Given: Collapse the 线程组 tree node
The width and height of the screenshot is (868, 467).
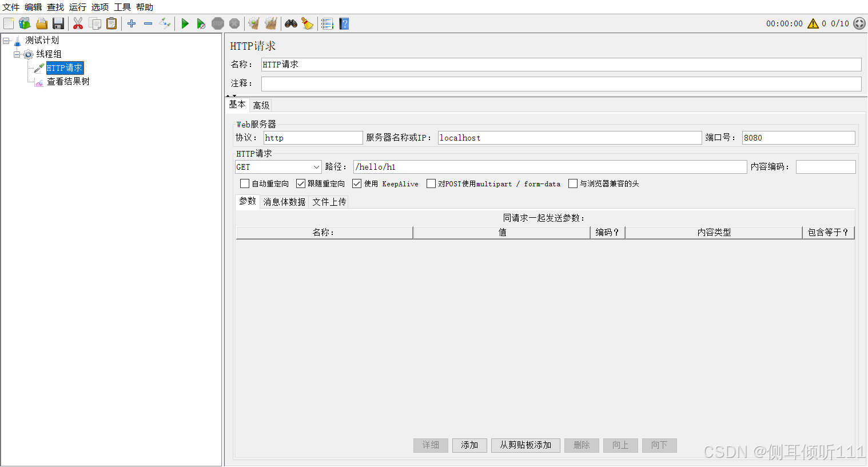Looking at the screenshot, I should [17, 54].
